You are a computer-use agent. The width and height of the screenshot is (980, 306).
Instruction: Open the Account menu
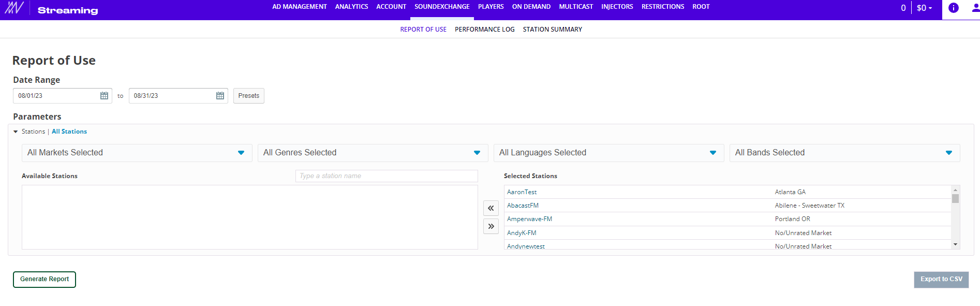tap(391, 7)
